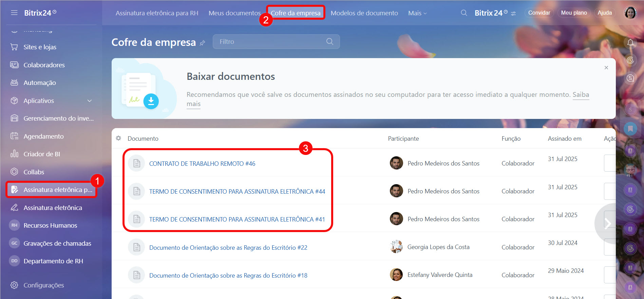Click the Documento column header
Screen dimensions: 644x299
pos(143,139)
